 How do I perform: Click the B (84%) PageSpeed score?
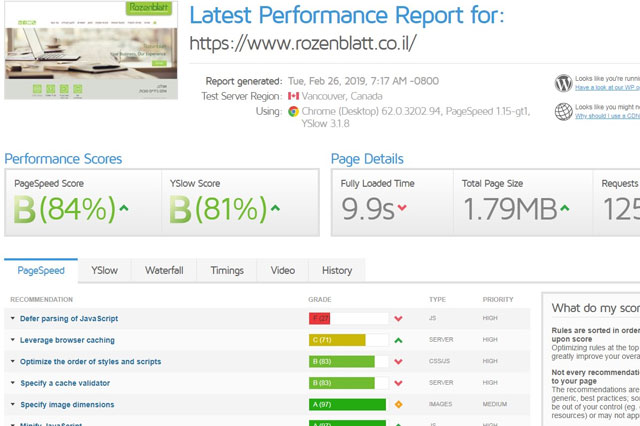(x=65, y=209)
